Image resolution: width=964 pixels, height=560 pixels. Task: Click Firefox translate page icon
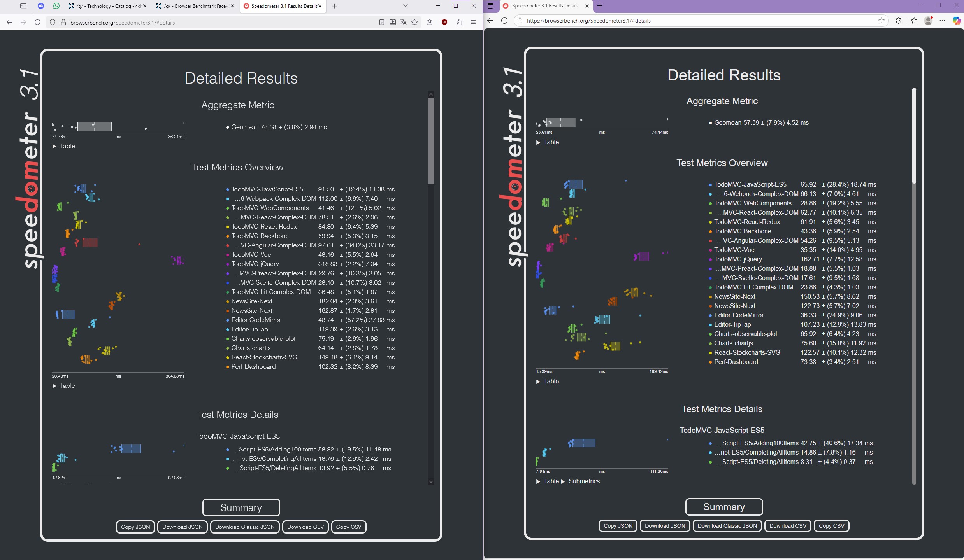coord(404,22)
